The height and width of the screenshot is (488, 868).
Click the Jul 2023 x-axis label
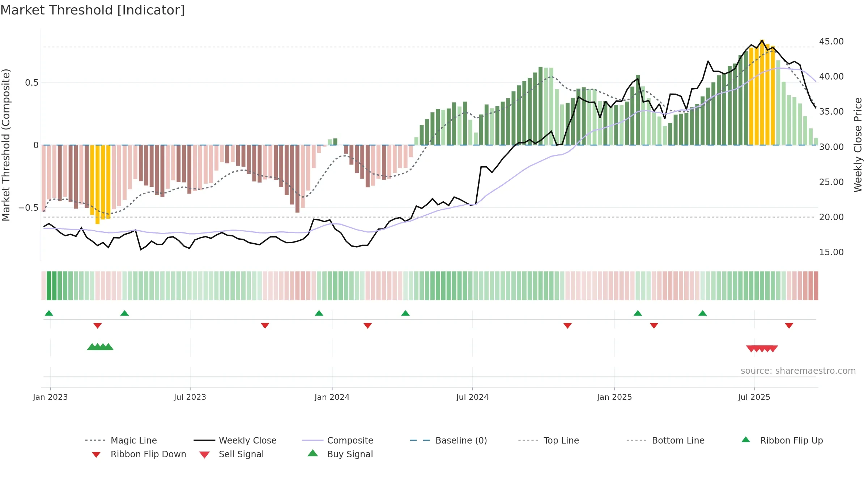pos(190,397)
